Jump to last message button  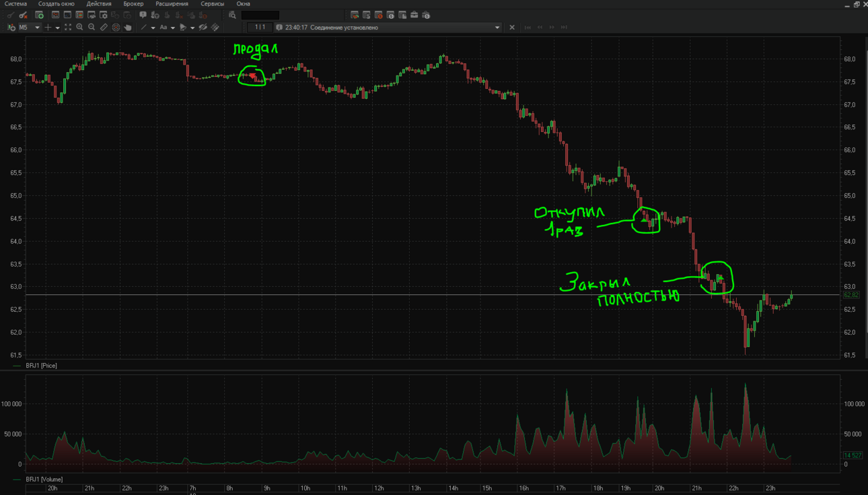(x=564, y=28)
